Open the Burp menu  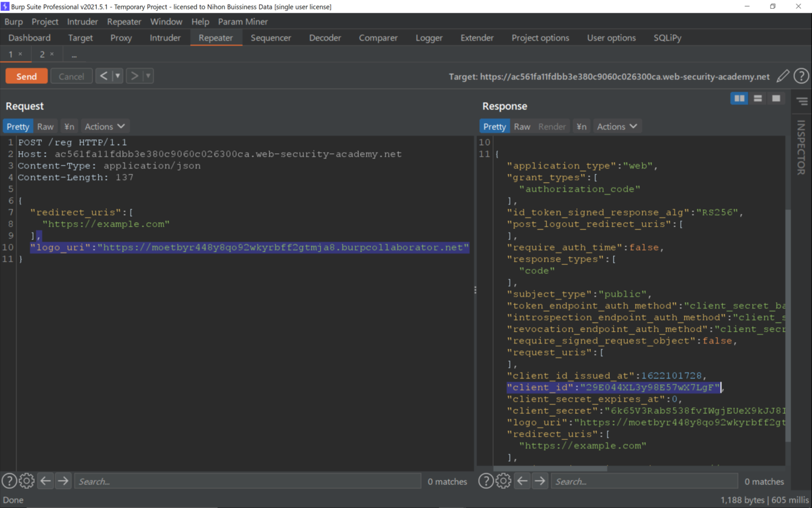pyautogui.click(x=14, y=22)
